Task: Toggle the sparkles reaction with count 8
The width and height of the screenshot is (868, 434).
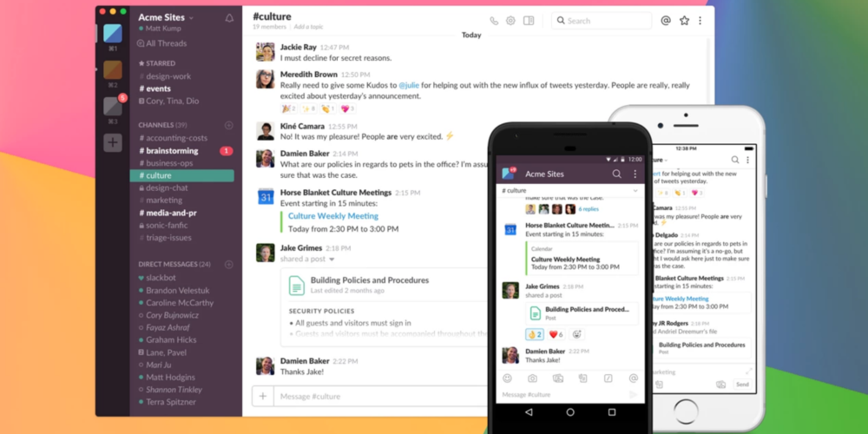Action: (x=308, y=108)
